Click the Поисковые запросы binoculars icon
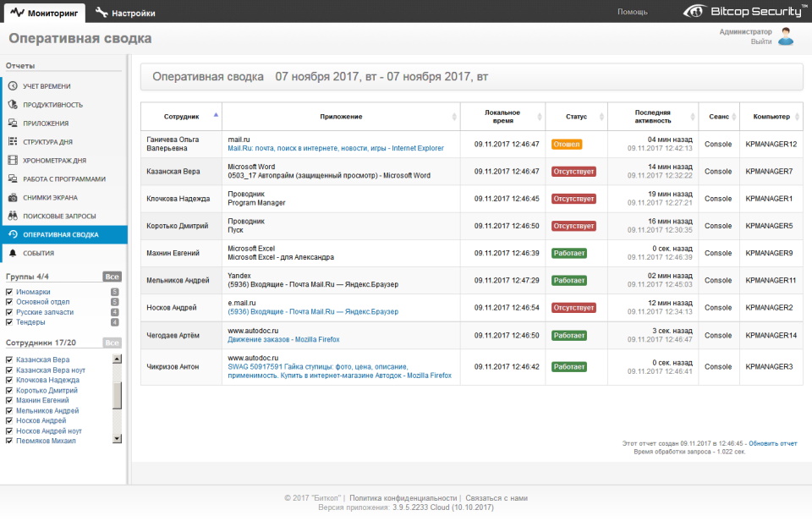 point(13,217)
